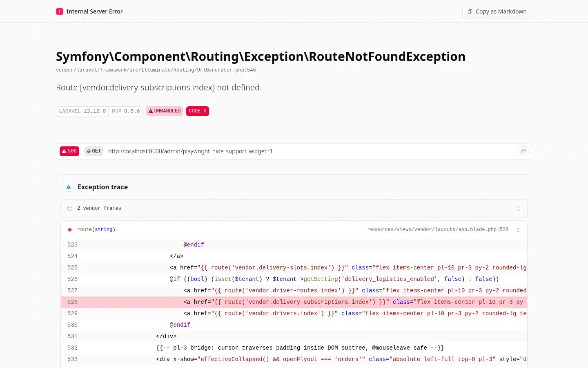Click the blue Exception trace icon

[x=69, y=187]
